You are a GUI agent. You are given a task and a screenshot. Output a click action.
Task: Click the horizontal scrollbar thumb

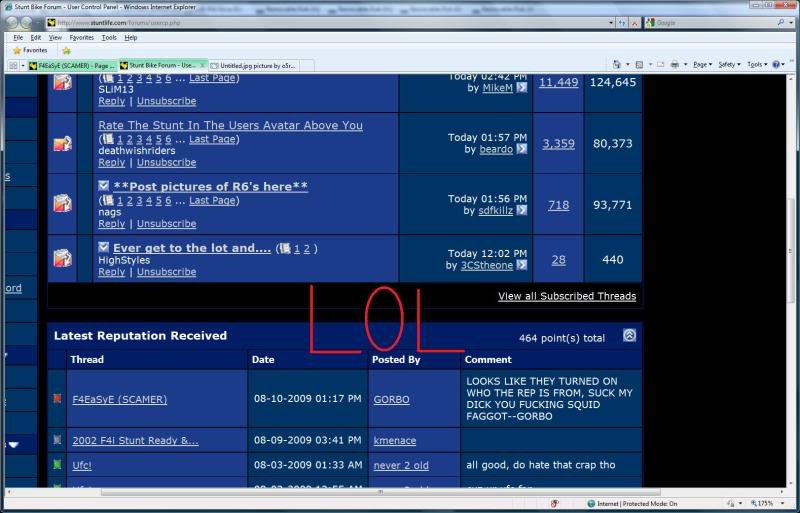click(x=380, y=492)
